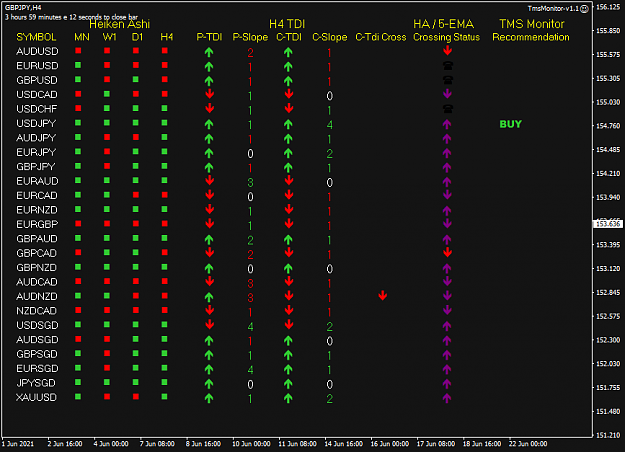The width and height of the screenshot is (625, 452).
Task: Click the current price label 153.636
Action: 608,224
